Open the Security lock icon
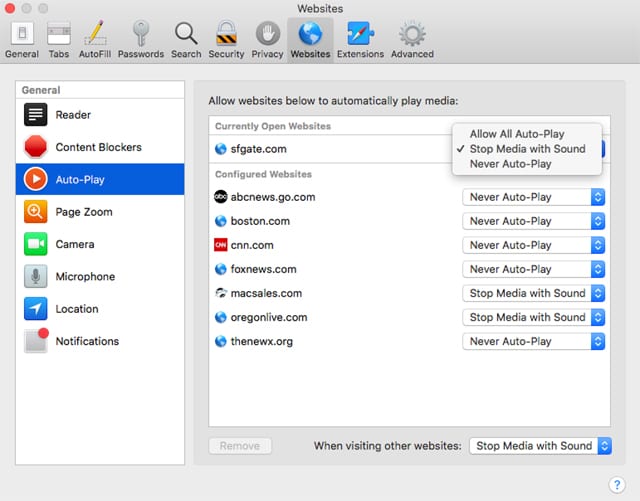The image size is (640, 501). pyautogui.click(x=226, y=38)
